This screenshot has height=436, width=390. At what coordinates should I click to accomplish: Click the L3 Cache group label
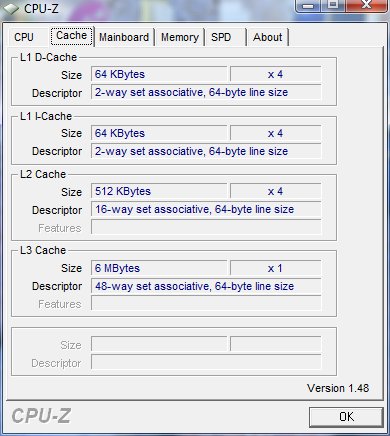click(x=43, y=250)
